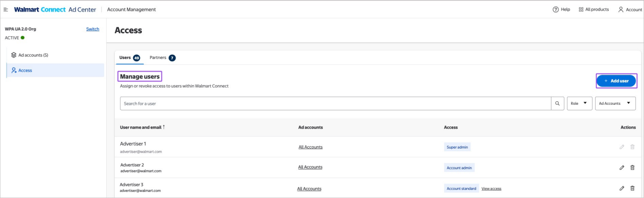Open the All products grid menu

(594, 10)
